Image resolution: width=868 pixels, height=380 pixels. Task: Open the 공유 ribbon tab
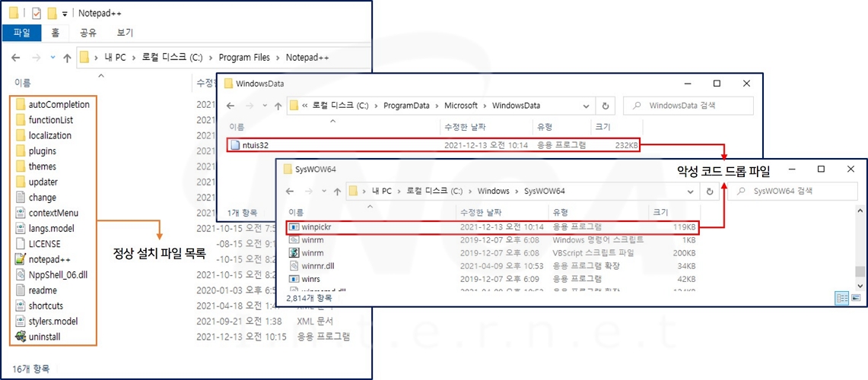[88, 33]
